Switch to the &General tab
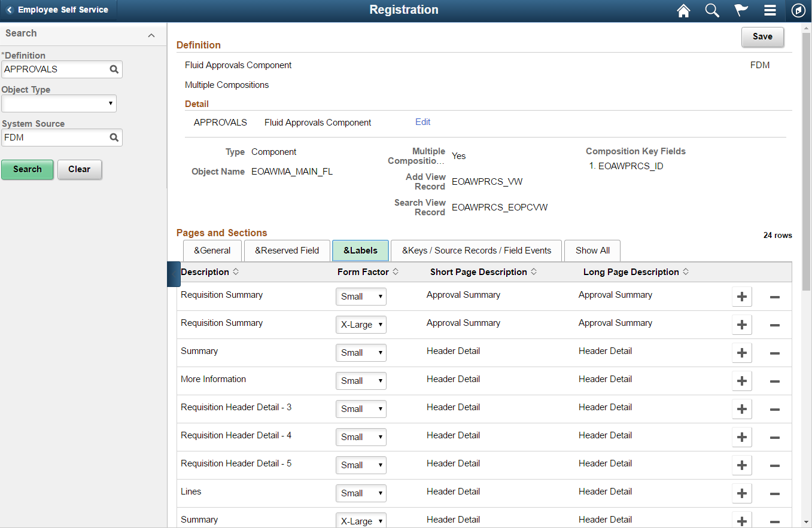Screen dimensions: 812x528 (x=212, y=251)
